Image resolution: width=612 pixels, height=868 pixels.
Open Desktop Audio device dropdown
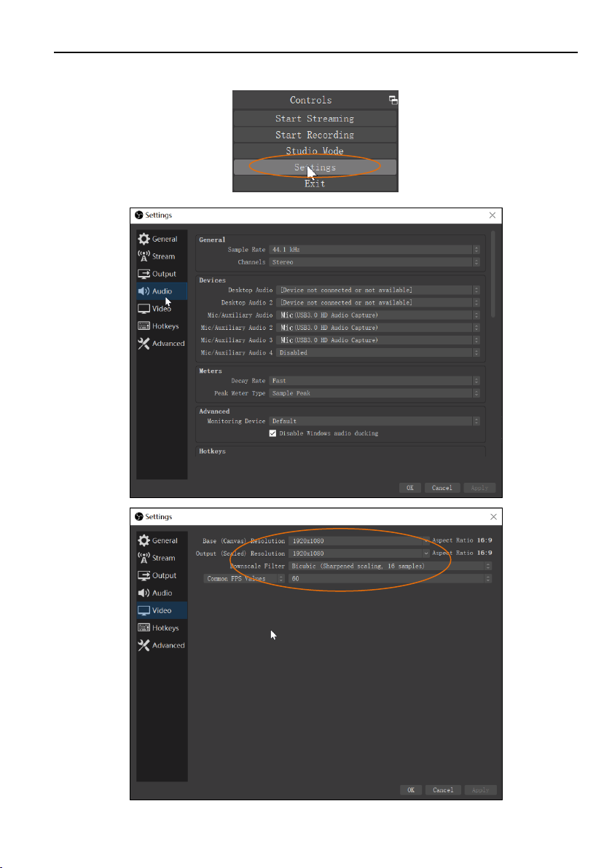(x=377, y=290)
